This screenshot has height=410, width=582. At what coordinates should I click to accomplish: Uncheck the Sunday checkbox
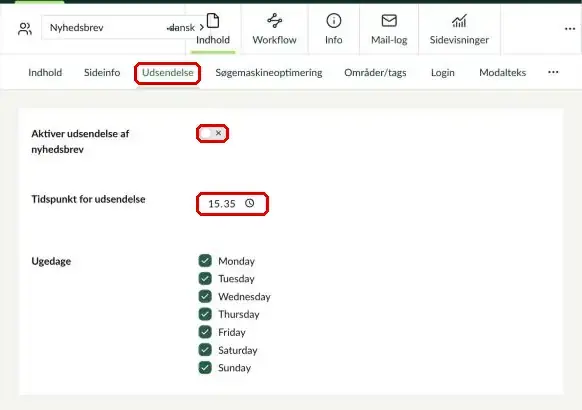click(205, 367)
